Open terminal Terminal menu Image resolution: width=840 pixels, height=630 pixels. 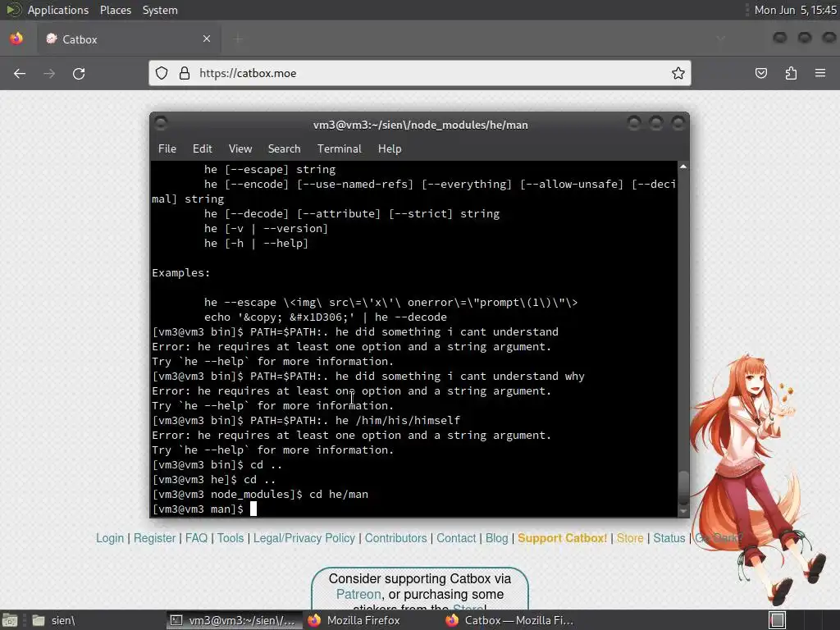(x=339, y=149)
